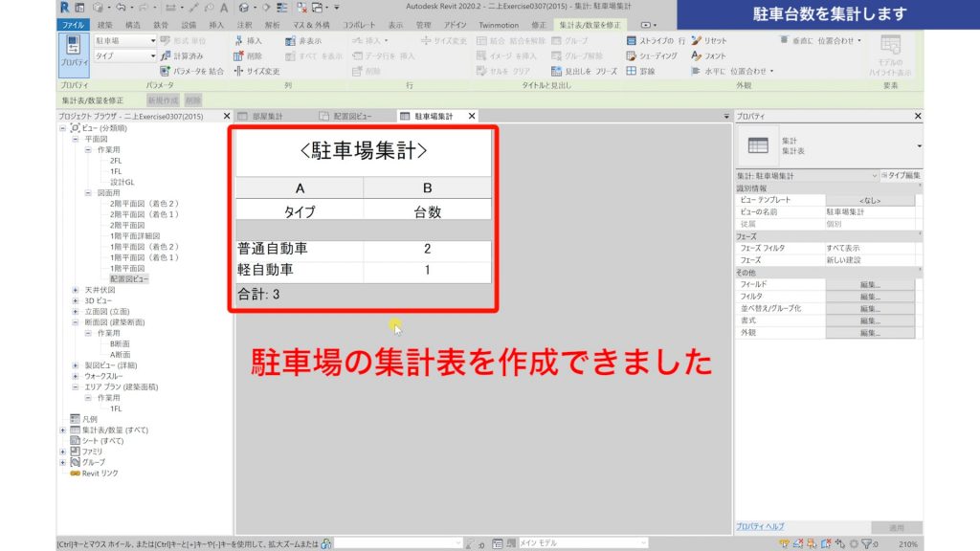Select the パラメータを結合 icon
Viewport: 980px width, 551px height.
(164, 72)
